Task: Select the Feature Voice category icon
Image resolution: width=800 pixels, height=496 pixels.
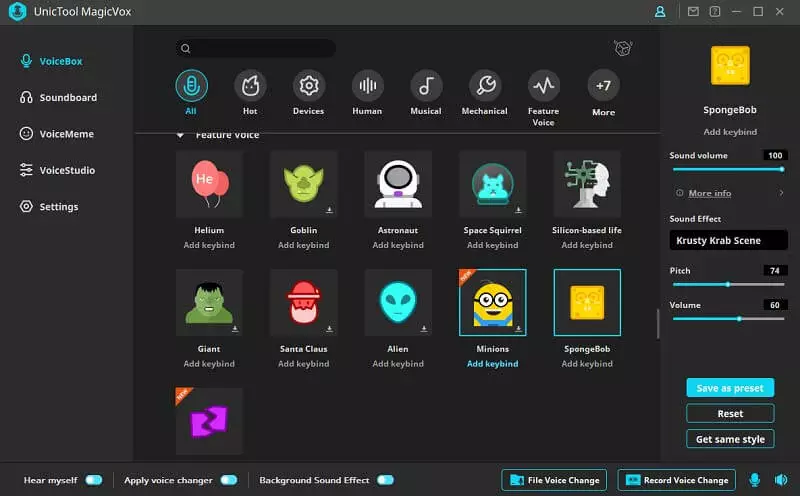Action: pos(544,86)
